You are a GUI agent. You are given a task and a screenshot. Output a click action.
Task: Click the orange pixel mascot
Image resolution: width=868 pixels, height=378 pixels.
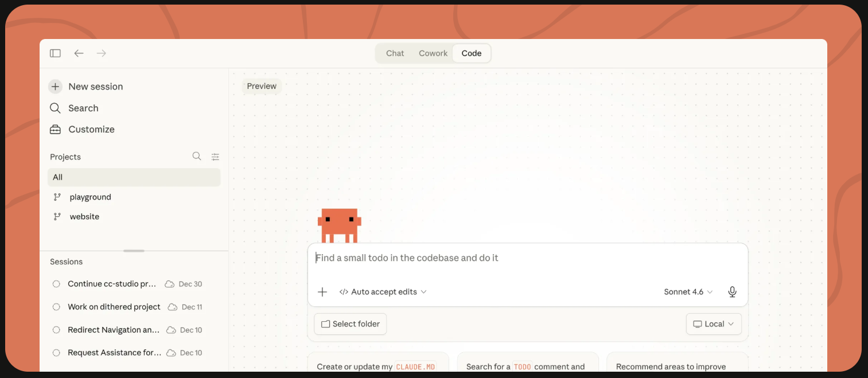[x=339, y=225]
